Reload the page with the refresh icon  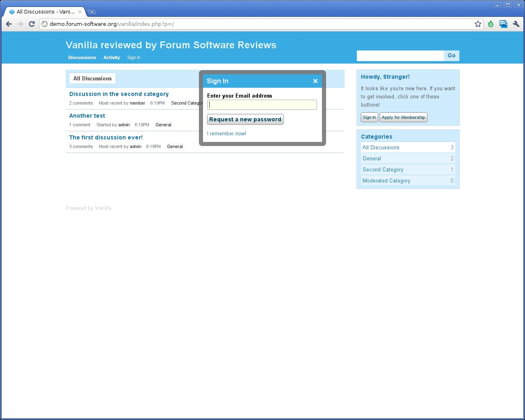(x=32, y=24)
